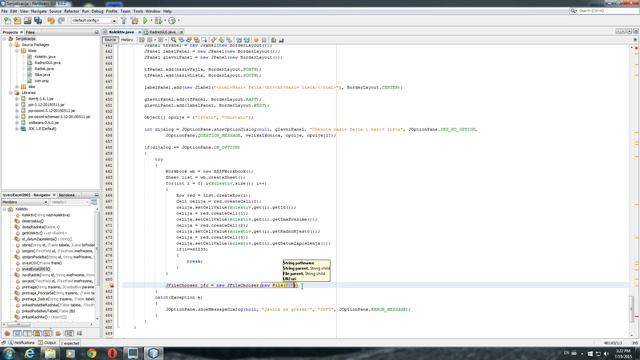Open dropdown arrow next to Profile button

tap(178, 20)
